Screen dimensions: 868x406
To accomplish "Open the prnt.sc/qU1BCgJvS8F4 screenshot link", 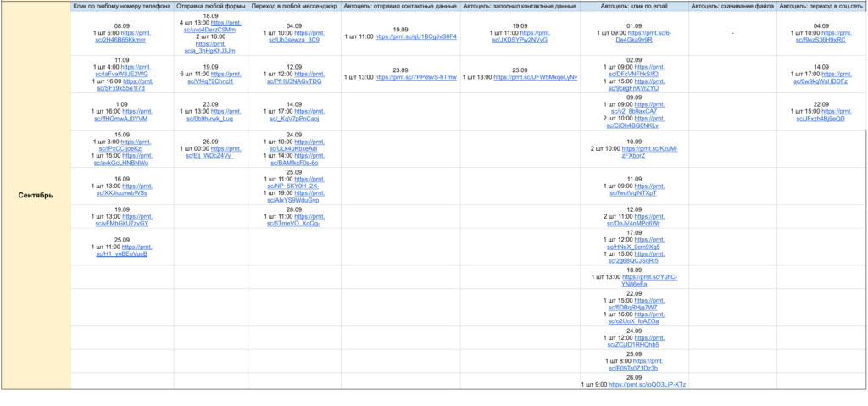I will click(415, 36).
